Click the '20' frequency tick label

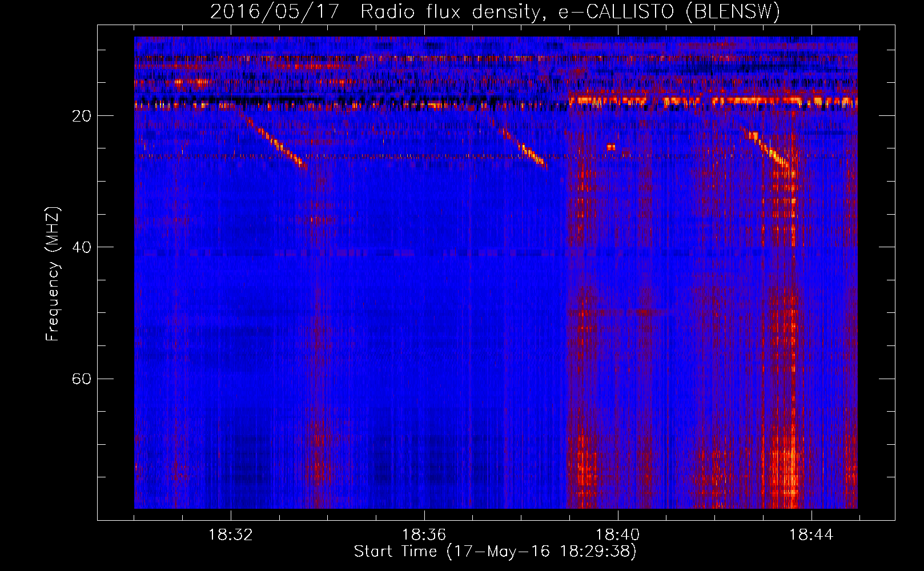[x=82, y=116]
